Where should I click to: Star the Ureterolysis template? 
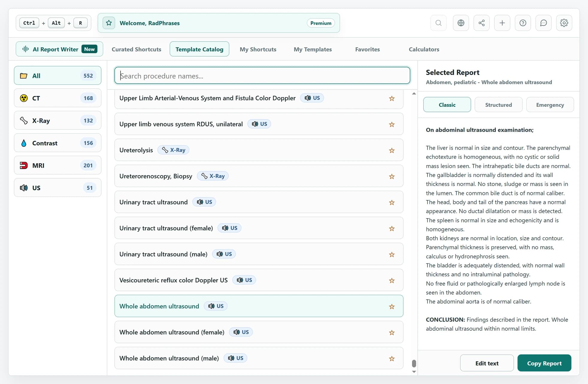(x=392, y=150)
